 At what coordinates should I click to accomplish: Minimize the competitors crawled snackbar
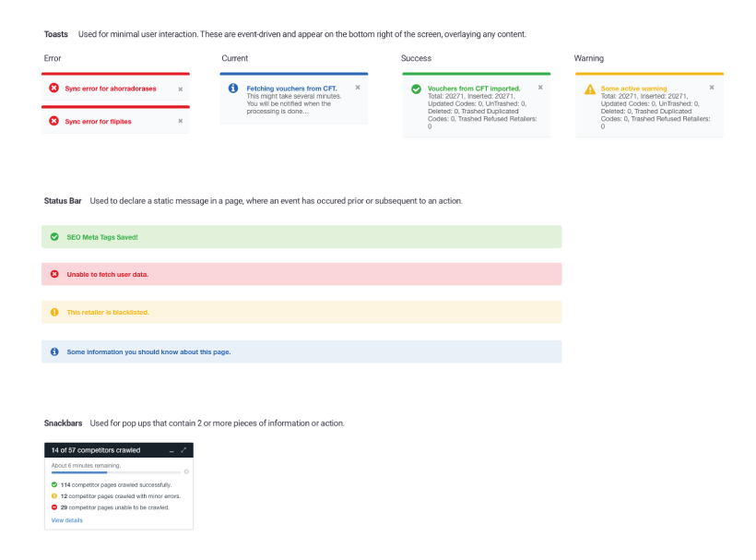(171, 450)
